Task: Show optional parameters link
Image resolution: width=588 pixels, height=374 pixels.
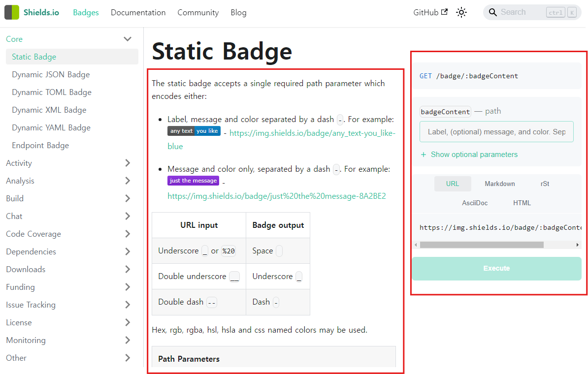Action: pos(474,155)
